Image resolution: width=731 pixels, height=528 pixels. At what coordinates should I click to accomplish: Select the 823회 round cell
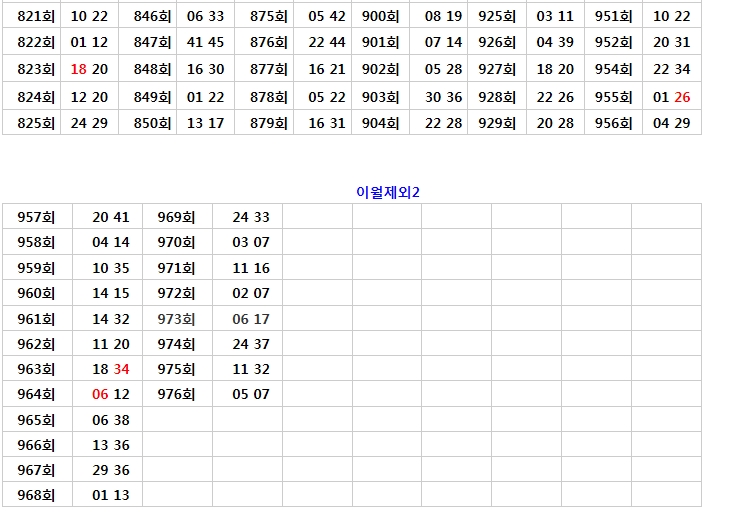[36, 69]
